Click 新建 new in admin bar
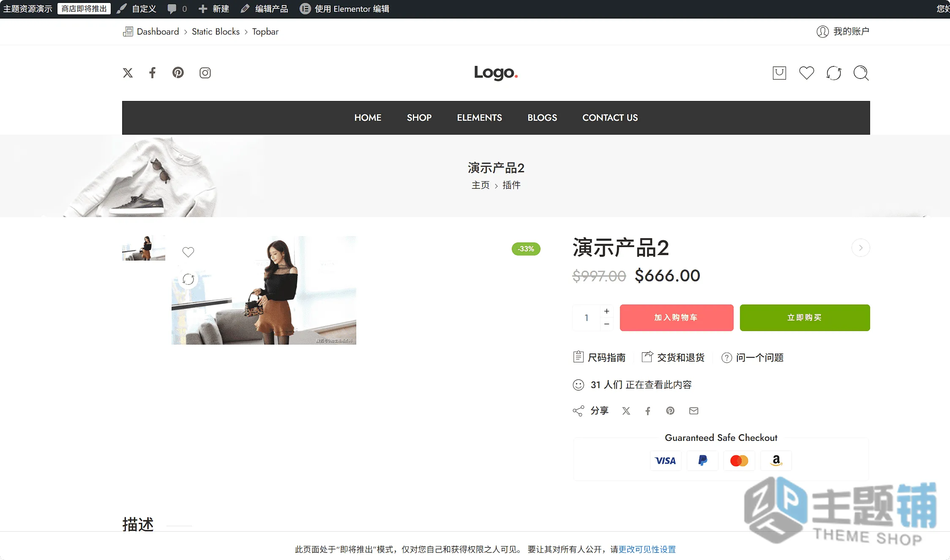The image size is (950, 560). coord(214,9)
